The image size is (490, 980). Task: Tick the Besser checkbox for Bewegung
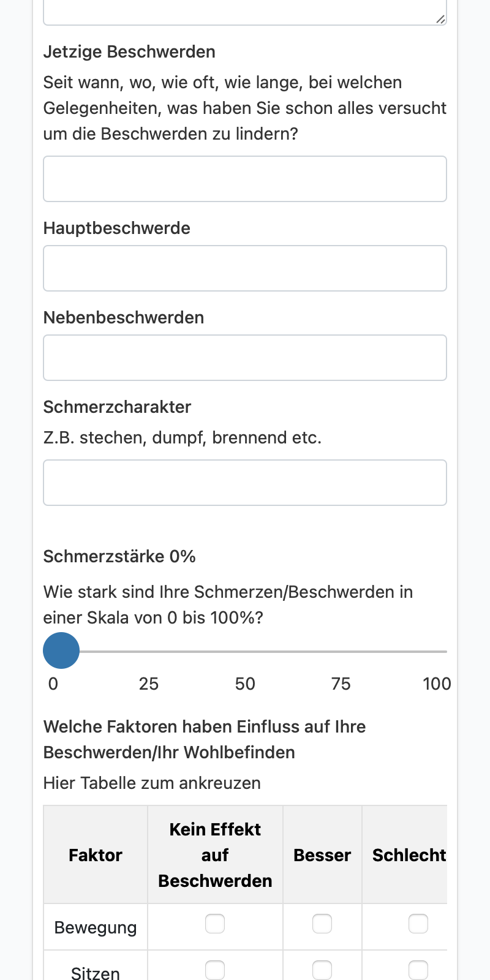[322, 924]
